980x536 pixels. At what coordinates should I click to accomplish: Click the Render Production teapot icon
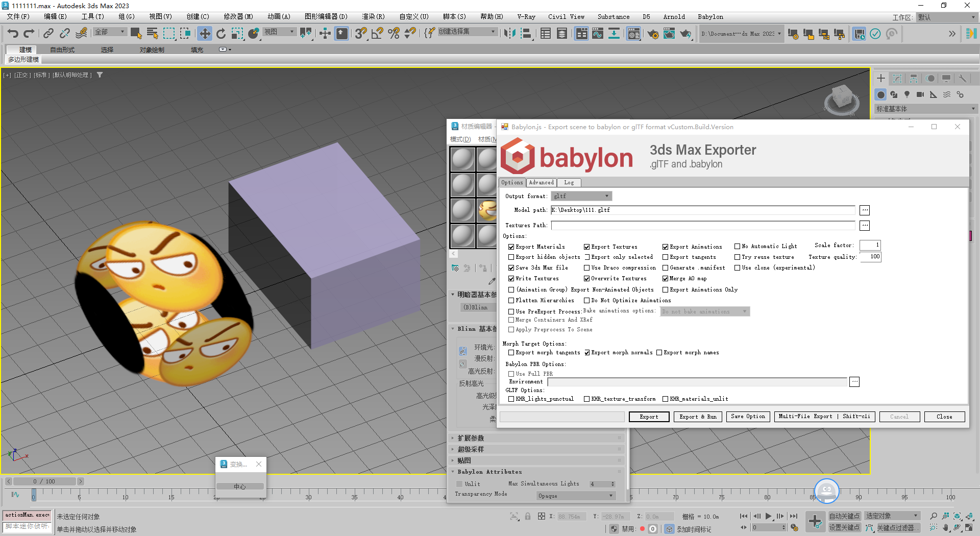685,34
